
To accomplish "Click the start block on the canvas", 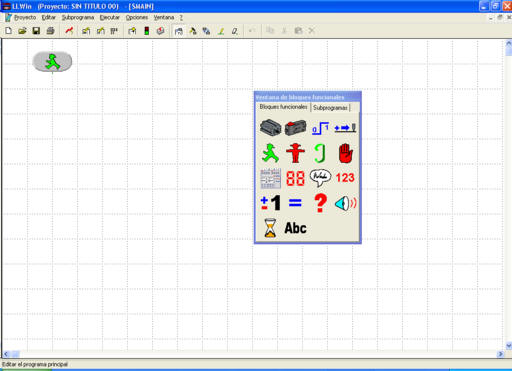I will [52, 62].
